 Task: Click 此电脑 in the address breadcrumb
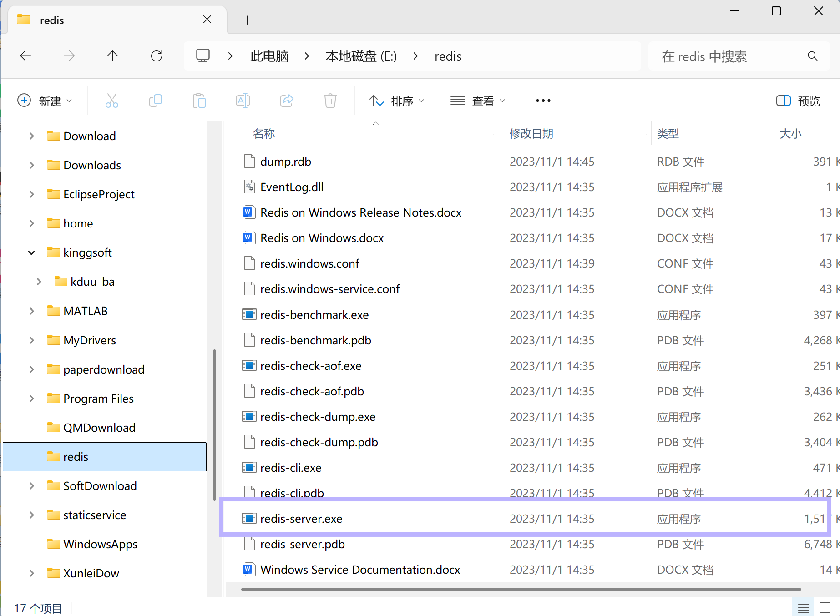(x=269, y=56)
